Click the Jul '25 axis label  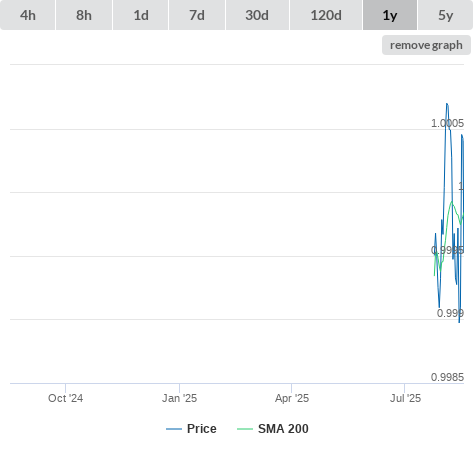point(406,398)
